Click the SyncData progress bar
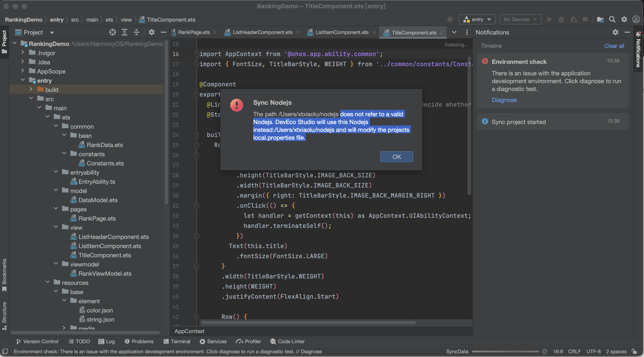This screenshot has height=357, width=644. coord(505,351)
